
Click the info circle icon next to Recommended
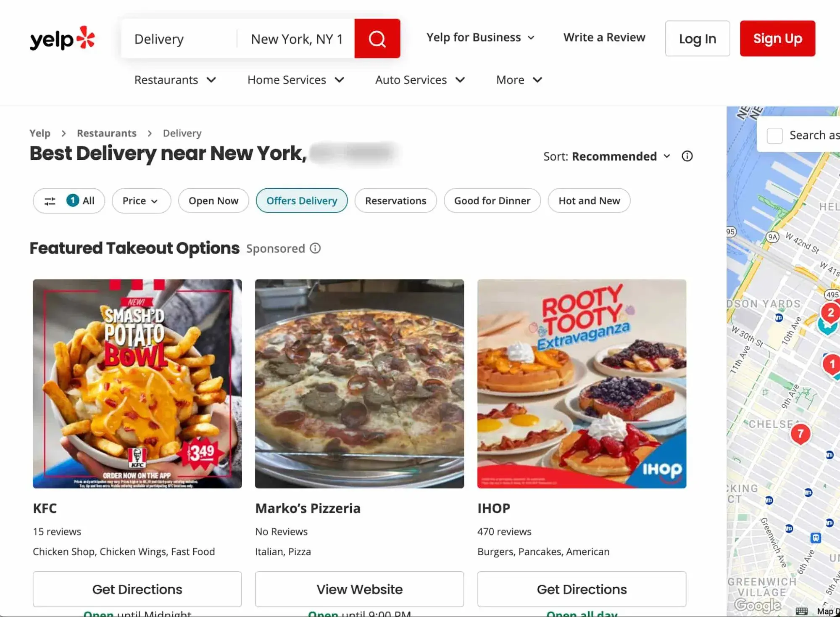687,156
